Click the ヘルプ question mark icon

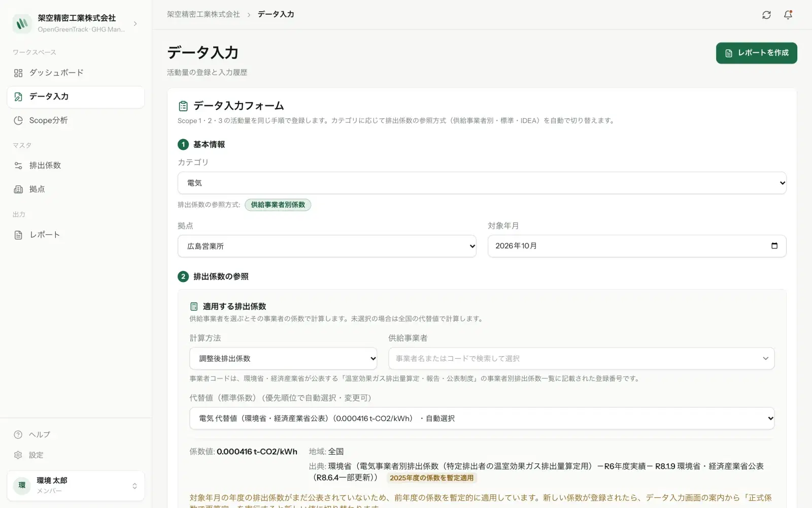(18, 435)
